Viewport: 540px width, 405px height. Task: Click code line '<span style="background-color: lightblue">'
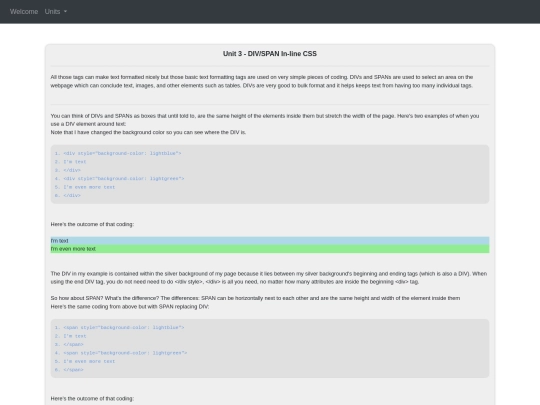click(x=124, y=328)
